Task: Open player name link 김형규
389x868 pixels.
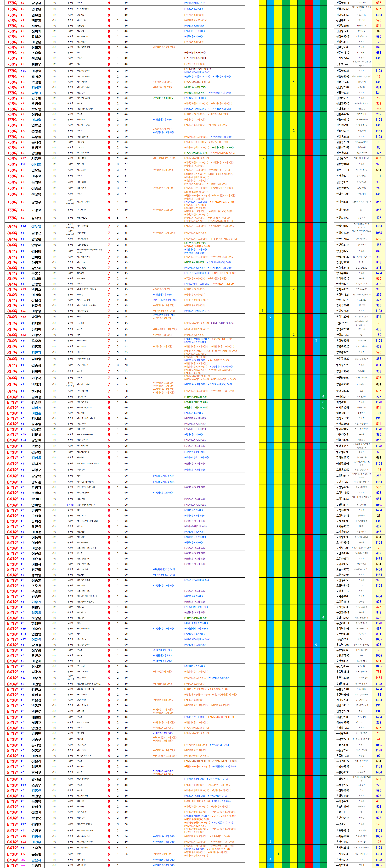Action: 36,93
